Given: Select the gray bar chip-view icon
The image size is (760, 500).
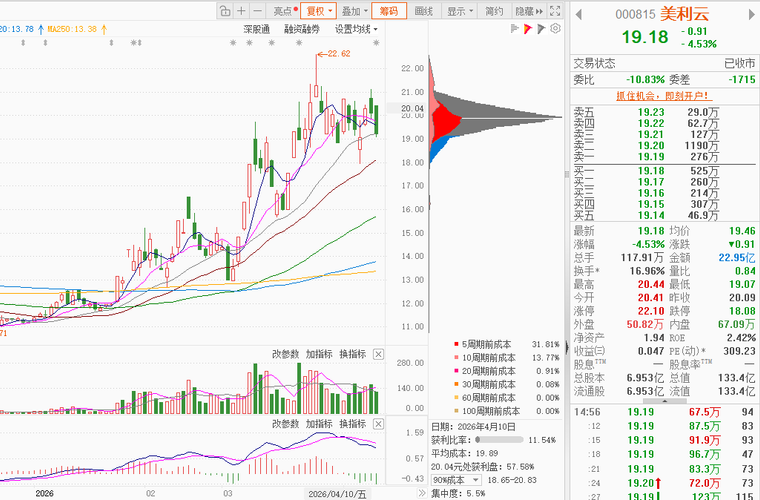Looking at the screenshot, I should 515,29.
